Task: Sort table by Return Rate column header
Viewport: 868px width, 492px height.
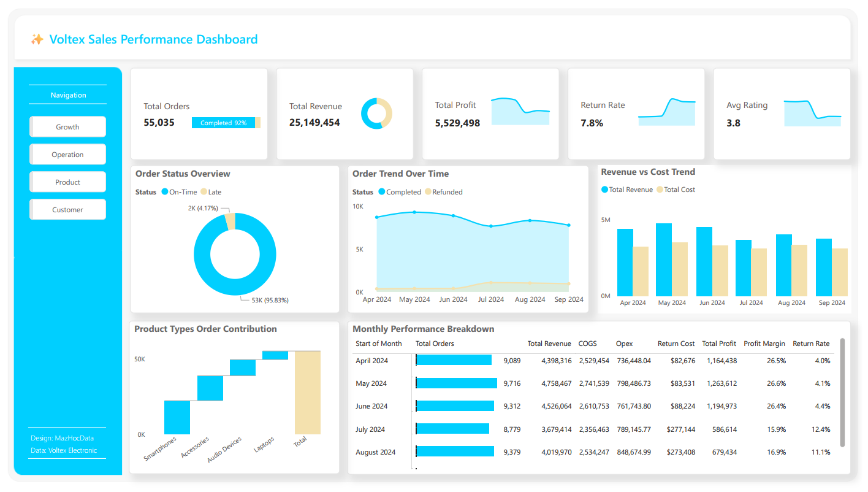Action: coord(811,344)
